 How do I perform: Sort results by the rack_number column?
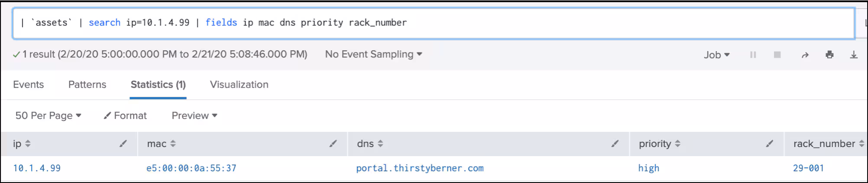(x=861, y=144)
